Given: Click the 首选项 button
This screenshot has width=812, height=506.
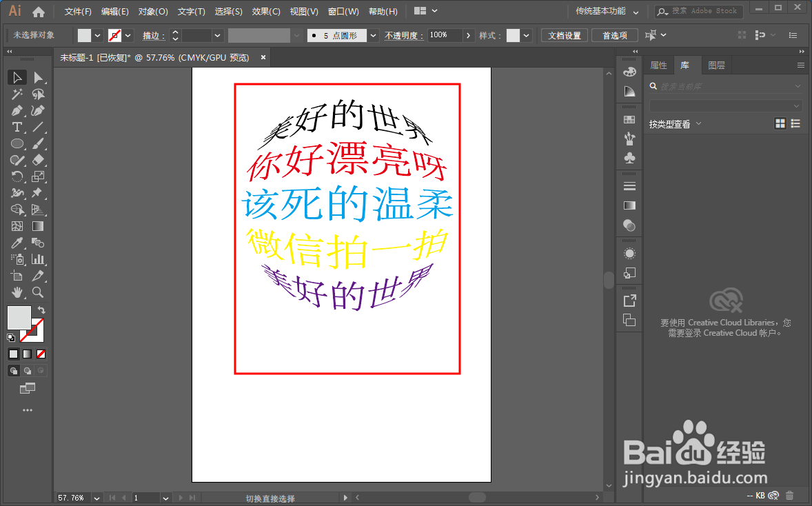Looking at the screenshot, I should 615,36.
